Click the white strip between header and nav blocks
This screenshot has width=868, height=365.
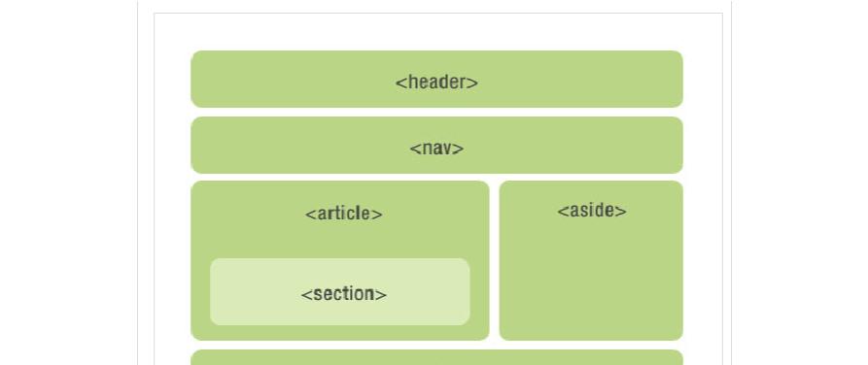(436, 113)
